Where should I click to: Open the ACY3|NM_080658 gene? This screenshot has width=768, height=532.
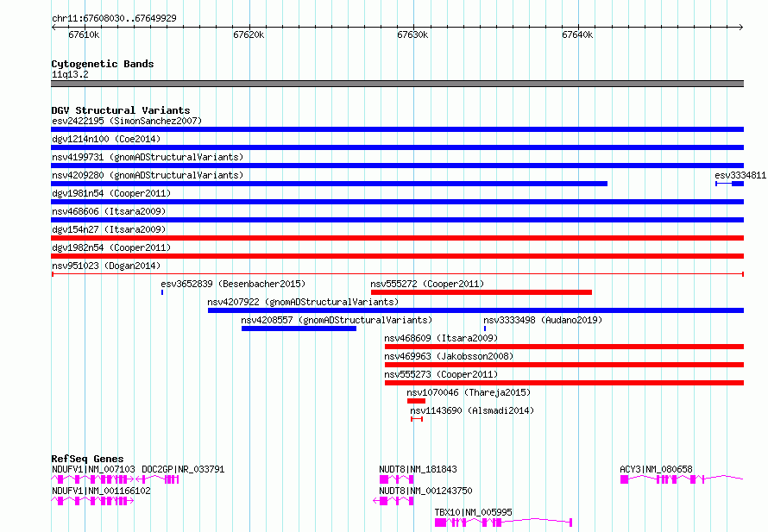(x=682, y=479)
